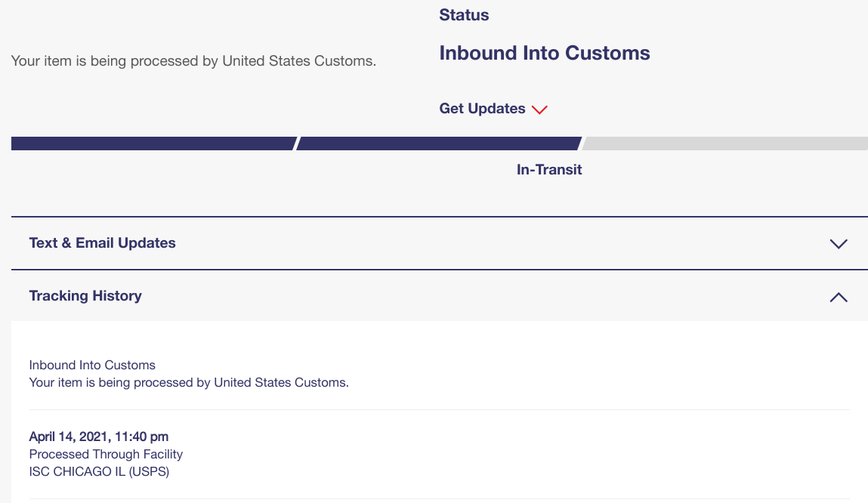Toggle the Get Updates options visibility
The width and height of the screenshot is (868, 503).
pos(539,110)
